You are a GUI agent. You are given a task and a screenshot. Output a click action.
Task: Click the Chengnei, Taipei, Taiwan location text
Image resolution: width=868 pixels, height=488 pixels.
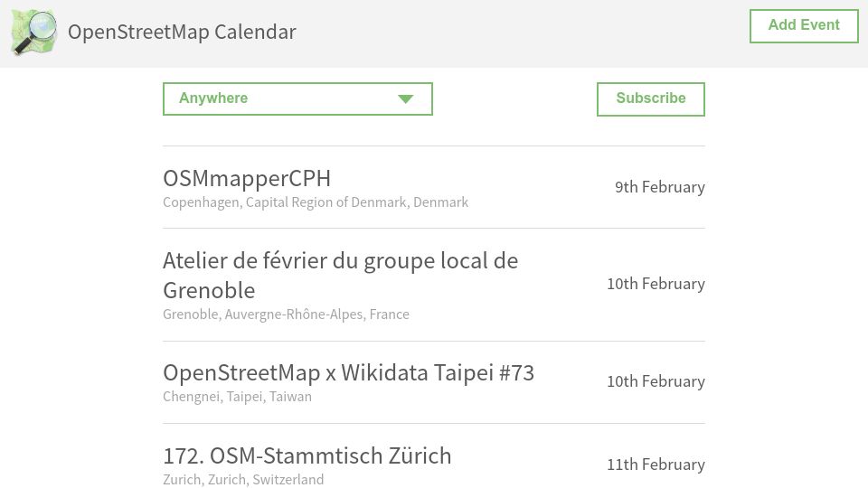point(237,396)
